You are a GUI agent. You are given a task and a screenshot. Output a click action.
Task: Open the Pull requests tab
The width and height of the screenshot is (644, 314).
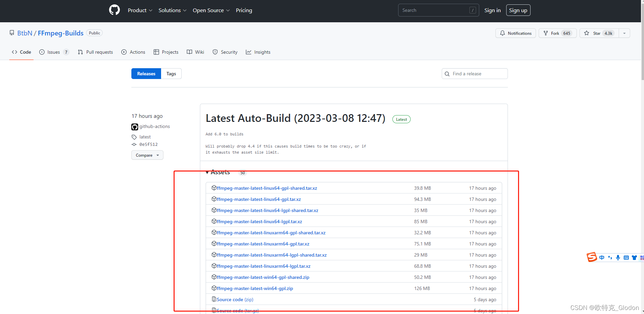[95, 52]
